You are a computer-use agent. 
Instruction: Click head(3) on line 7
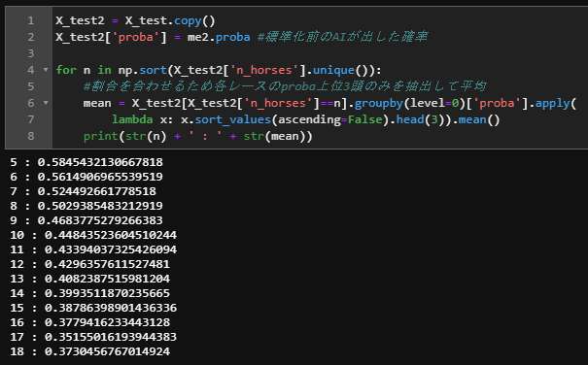(x=421, y=119)
